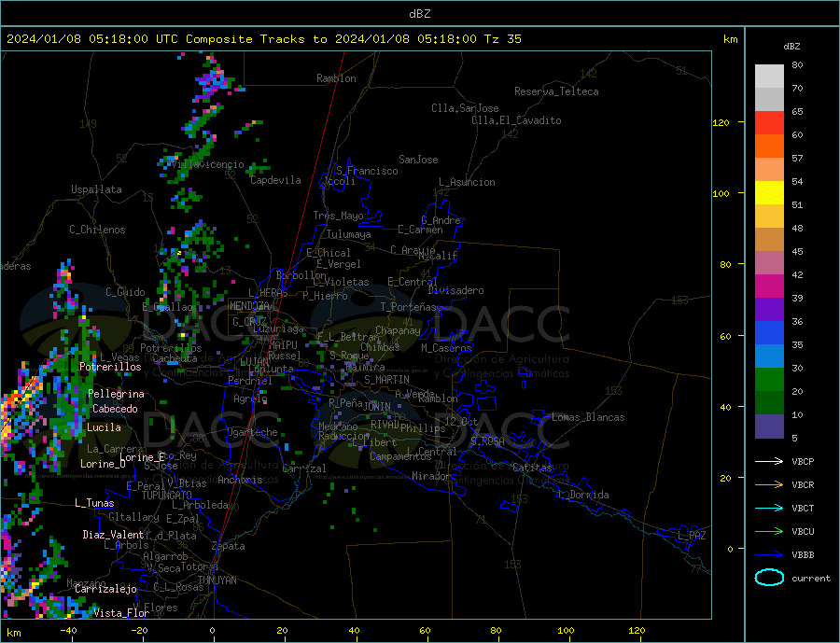Image resolution: width=840 pixels, height=643 pixels.
Task: Click the 'JUNIN' place label
Action: tap(377, 407)
